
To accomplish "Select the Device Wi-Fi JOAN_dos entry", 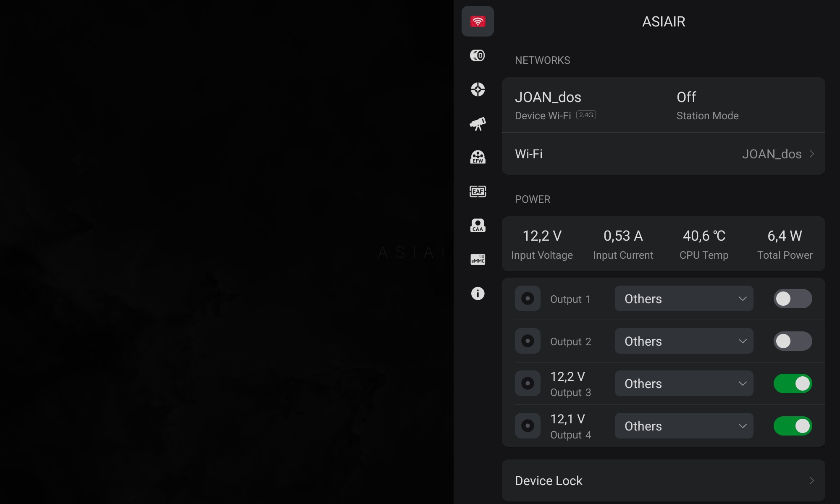I will click(x=555, y=105).
